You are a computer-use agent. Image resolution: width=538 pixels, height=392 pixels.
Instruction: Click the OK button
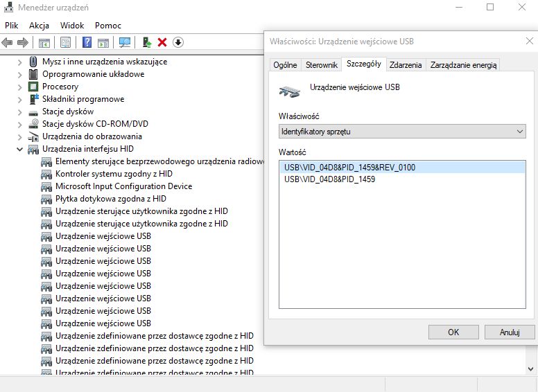point(453,332)
